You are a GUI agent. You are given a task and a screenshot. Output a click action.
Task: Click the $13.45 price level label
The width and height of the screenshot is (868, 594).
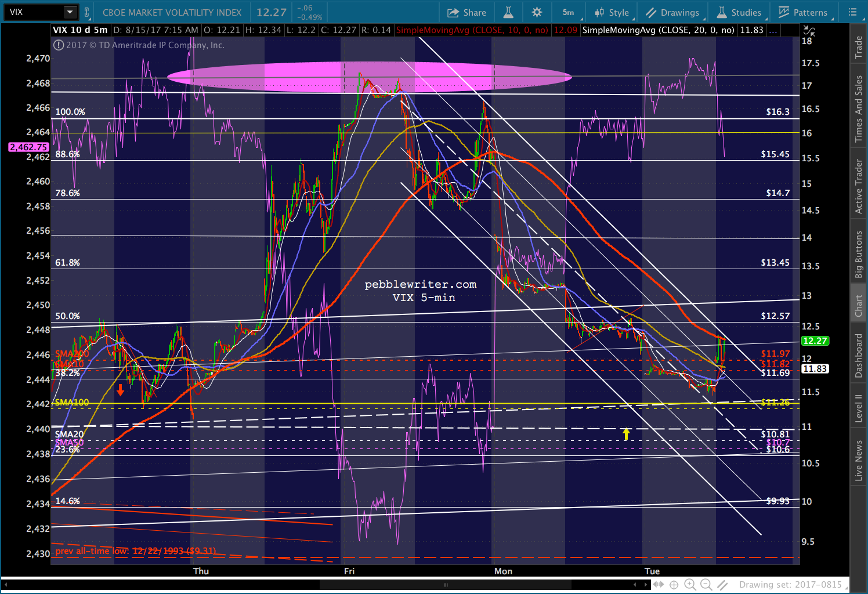pos(775,263)
